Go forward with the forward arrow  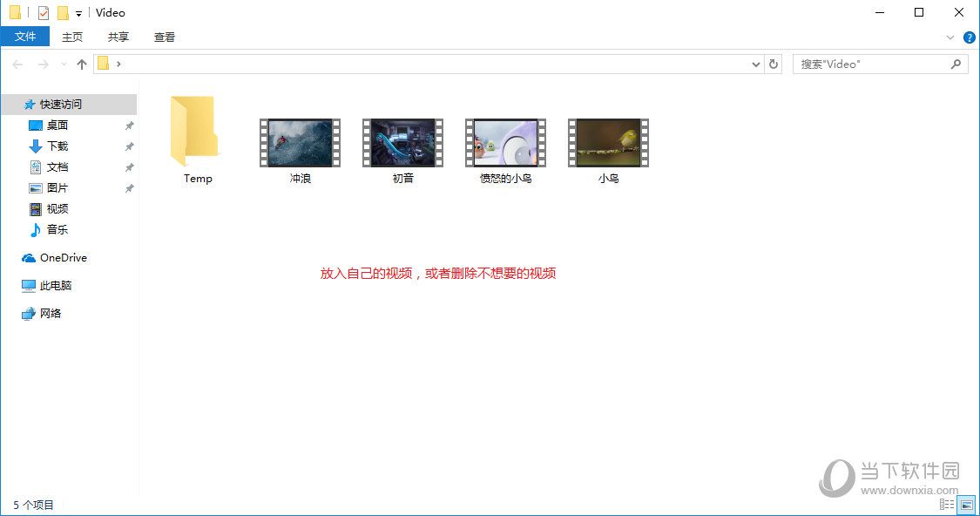[44, 64]
